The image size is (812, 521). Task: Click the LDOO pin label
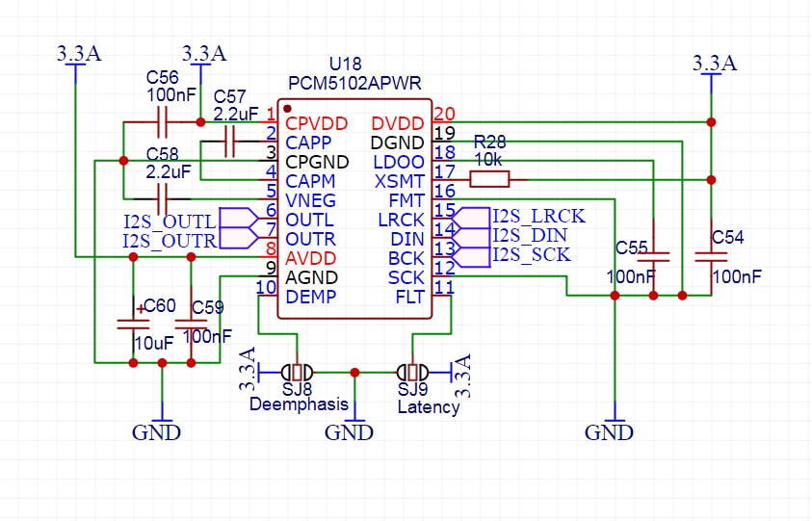pyautogui.click(x=399, y=162)
